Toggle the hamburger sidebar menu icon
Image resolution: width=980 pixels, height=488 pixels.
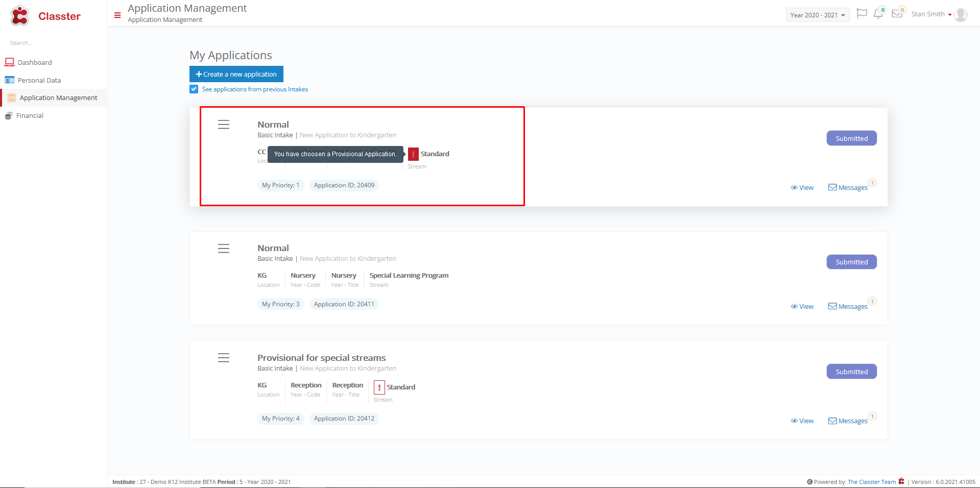click(117, 15)
